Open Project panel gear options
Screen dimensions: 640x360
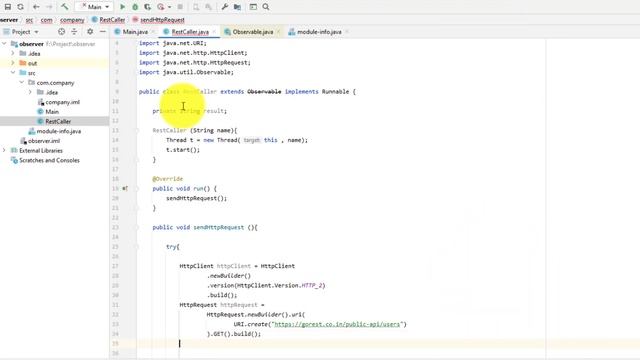(90, 31)
